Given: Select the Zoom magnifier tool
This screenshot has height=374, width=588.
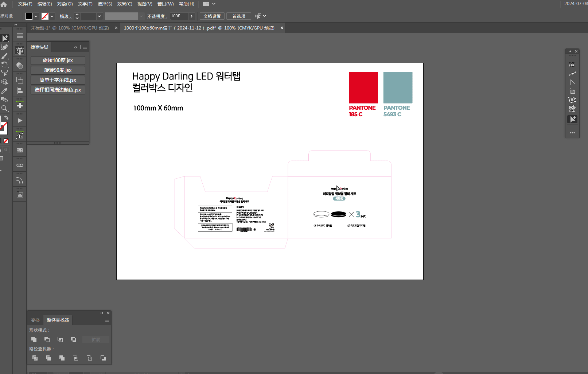Looking at the screenshot, I should (4, 108).
